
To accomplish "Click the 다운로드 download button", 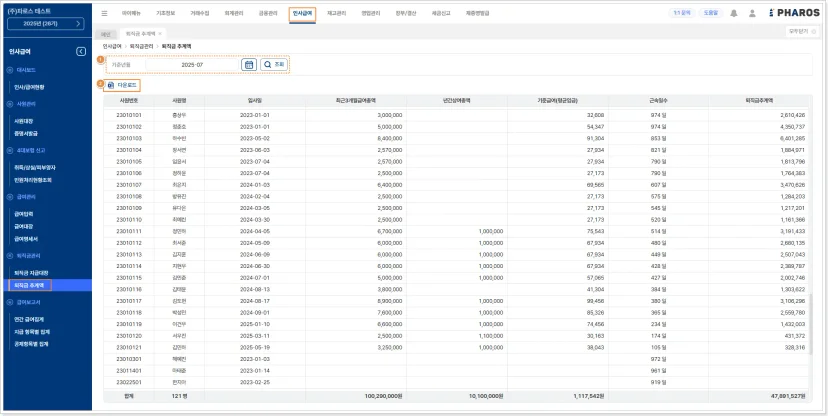I will click(x=122, y=84).
